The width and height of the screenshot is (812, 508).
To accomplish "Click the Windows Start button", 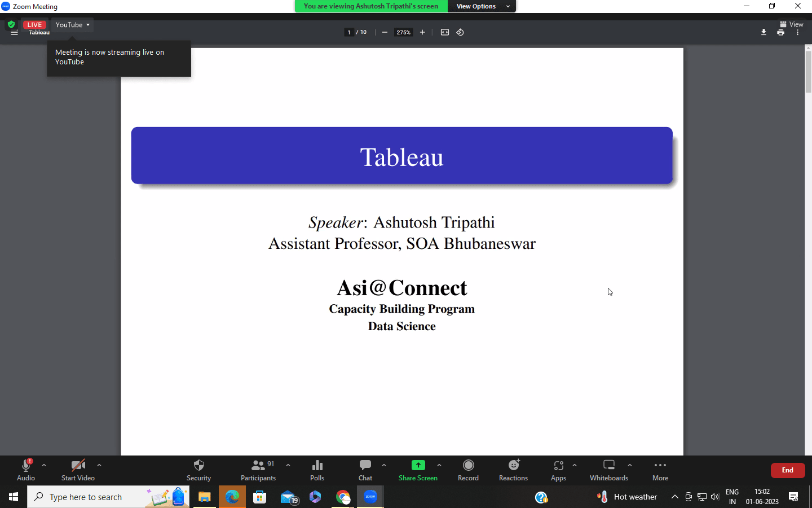I will 14,497.
